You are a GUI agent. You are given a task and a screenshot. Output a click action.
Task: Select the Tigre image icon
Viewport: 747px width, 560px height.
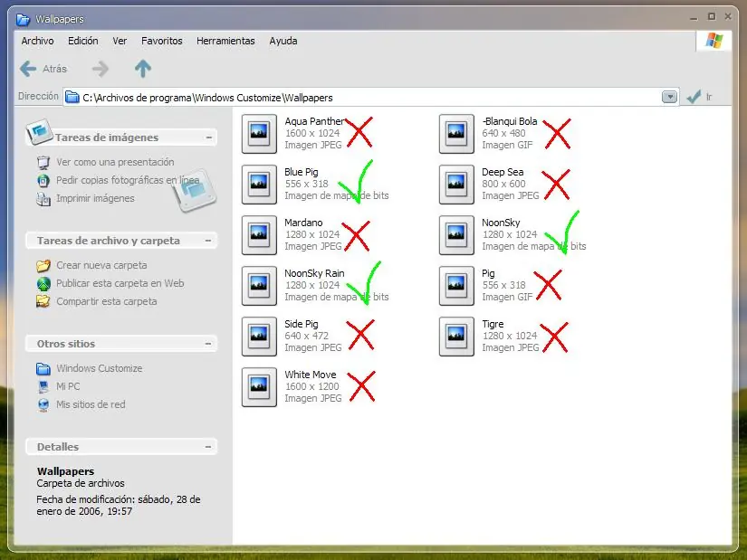(x=456, y=337)
